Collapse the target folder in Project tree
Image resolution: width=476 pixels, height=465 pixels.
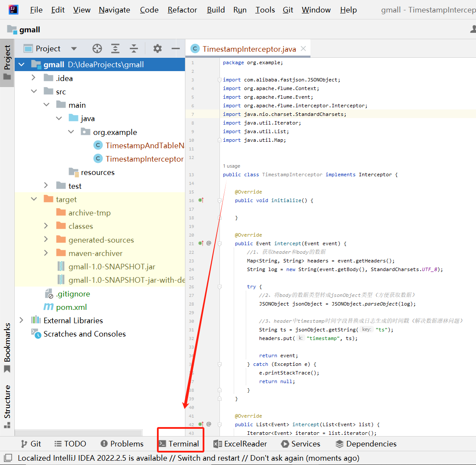click(34, 199)
